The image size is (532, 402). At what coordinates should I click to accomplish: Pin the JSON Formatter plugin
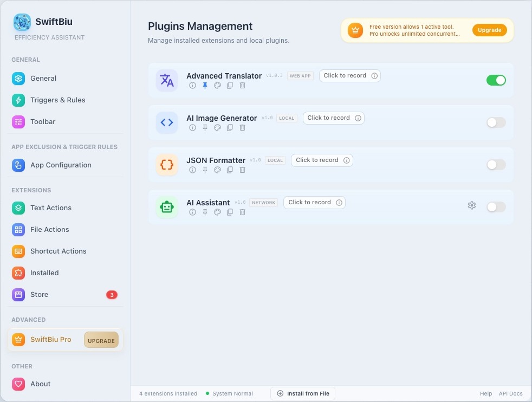205,170
